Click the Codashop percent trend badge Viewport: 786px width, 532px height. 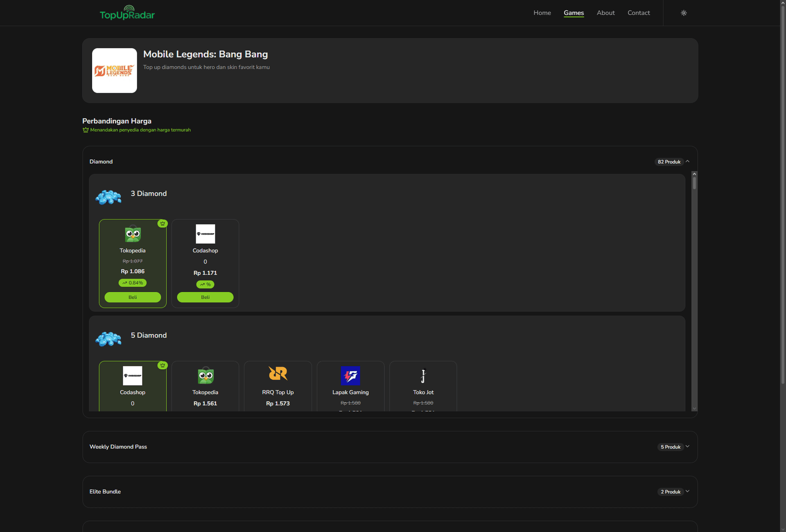point(205,284)
